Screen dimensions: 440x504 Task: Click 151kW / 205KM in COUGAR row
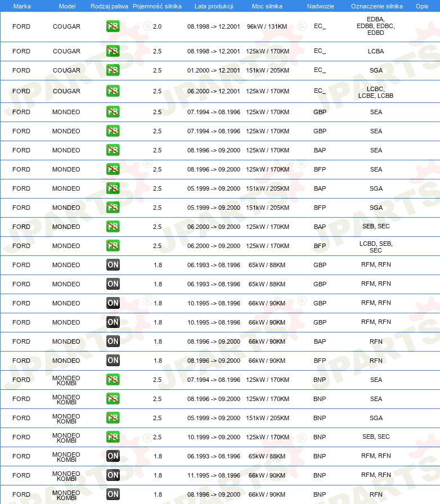[267, 70]
